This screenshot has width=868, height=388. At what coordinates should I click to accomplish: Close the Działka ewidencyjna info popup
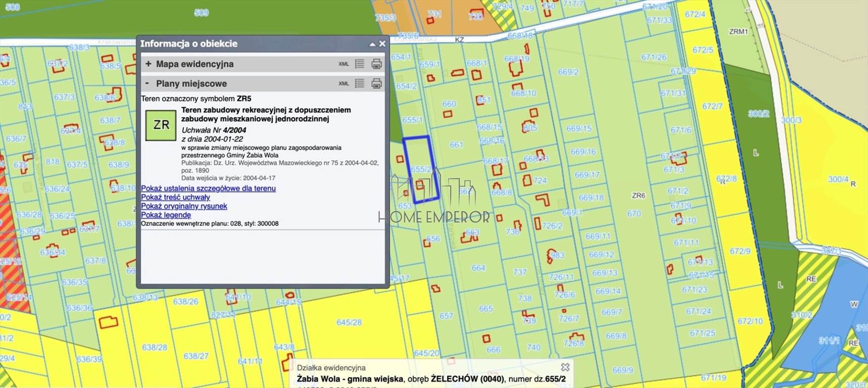click(x=565, y=367)
